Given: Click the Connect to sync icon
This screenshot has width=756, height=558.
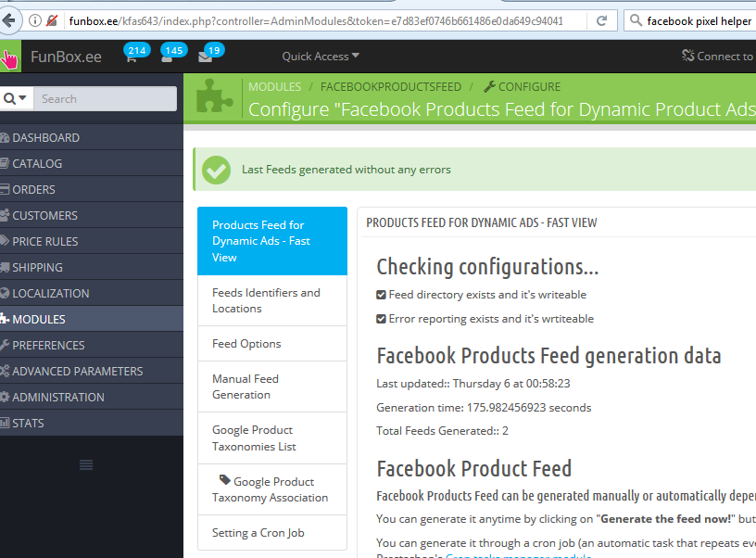Looking at the screenshot, I should pos(687,56).
